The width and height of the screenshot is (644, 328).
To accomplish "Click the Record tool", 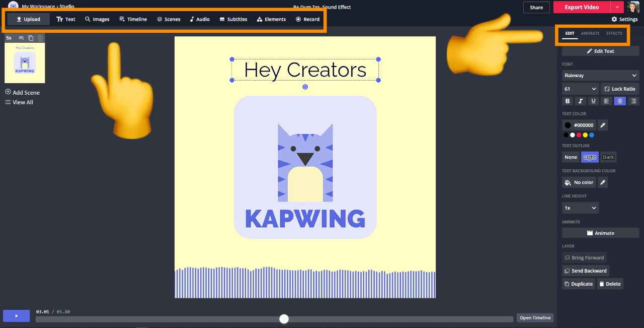I will [x=307, y=19].
